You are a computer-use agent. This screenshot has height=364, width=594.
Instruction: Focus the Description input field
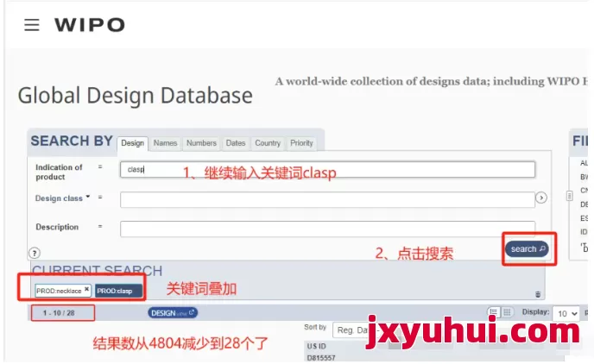click(327, 229)
